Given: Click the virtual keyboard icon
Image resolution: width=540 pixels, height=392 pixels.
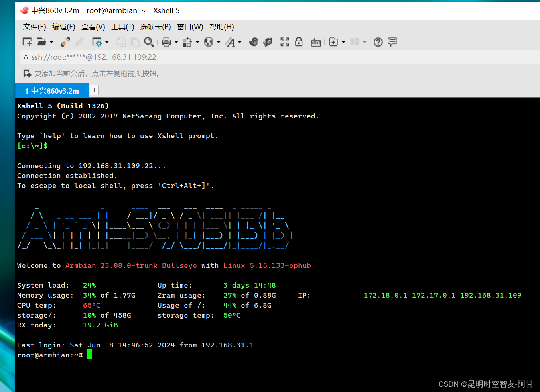Looking at the screenshot, I should click(316, 42).
